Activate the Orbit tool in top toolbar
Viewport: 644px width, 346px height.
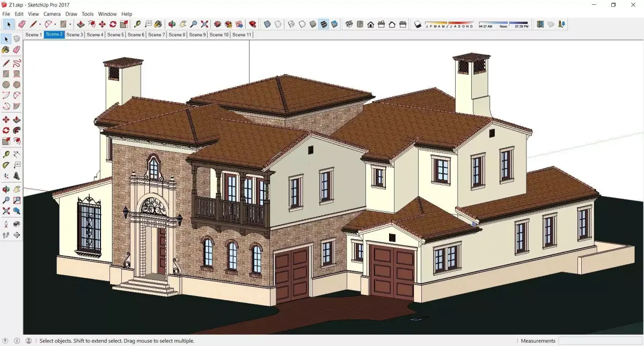coord(172,24)
